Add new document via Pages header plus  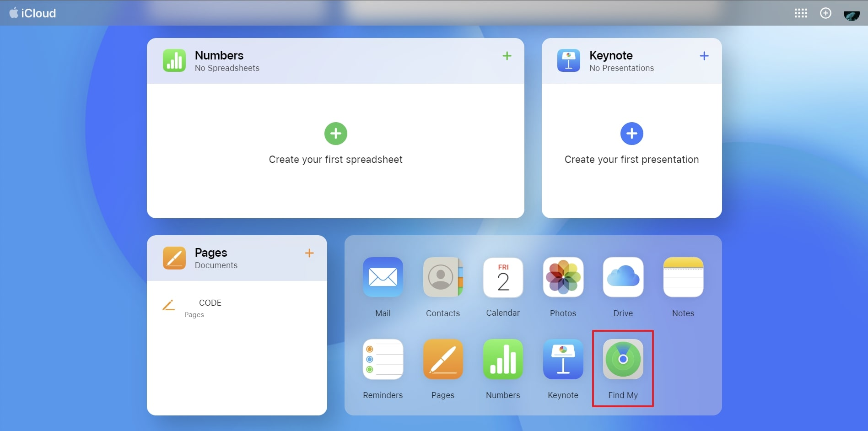point(309,253)
